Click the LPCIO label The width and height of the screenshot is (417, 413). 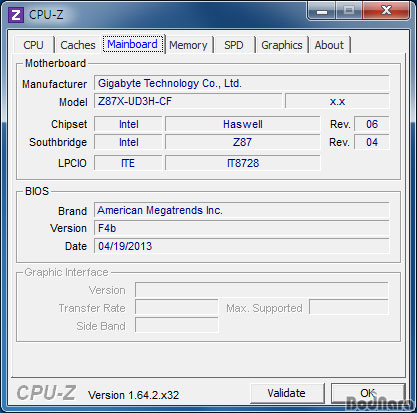click(72, 163)
